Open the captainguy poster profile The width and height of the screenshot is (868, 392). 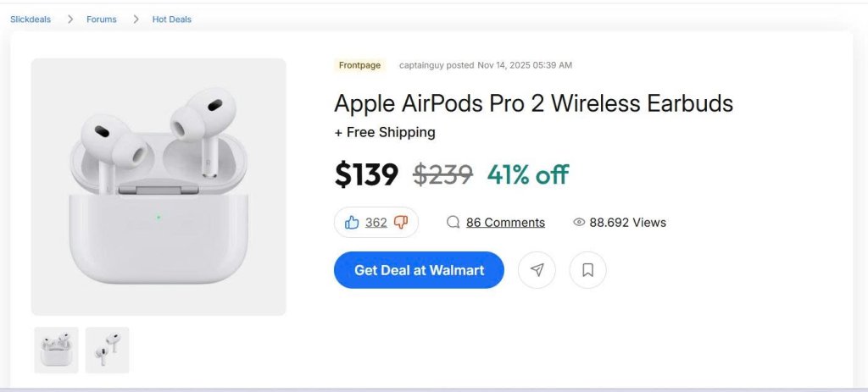pos(423,65)
